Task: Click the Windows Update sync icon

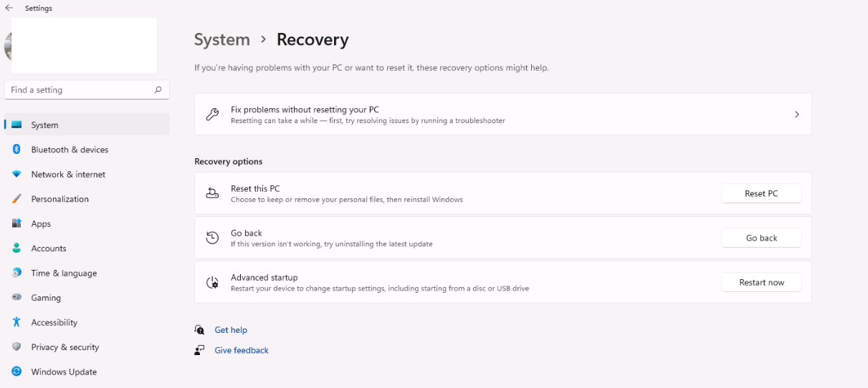Action: click(x=16, y=372)
